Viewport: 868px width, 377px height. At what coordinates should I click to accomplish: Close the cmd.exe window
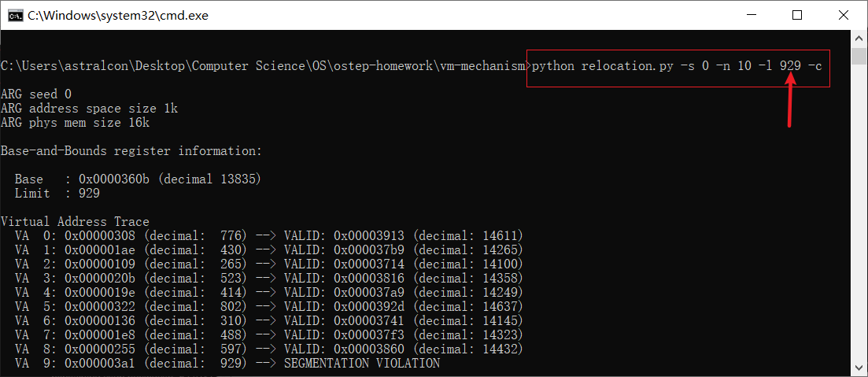pos(843,15)
